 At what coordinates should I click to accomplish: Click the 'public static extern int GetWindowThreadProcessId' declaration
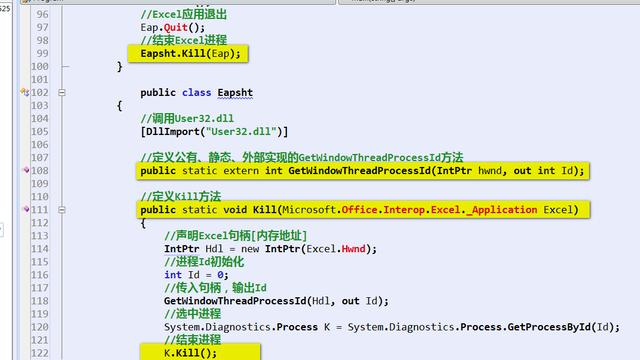pyautogui.click(x=362, y=171)
